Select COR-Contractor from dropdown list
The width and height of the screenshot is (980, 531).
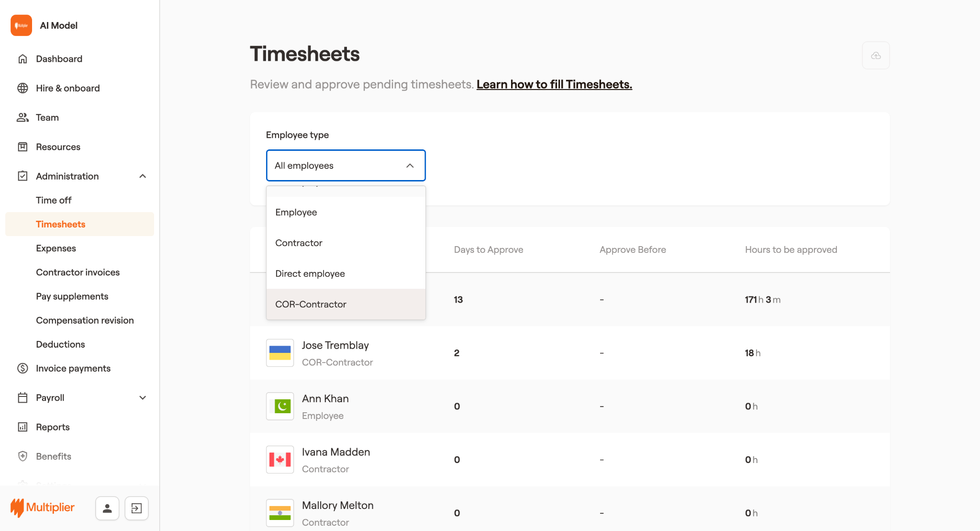pos(311,304)
